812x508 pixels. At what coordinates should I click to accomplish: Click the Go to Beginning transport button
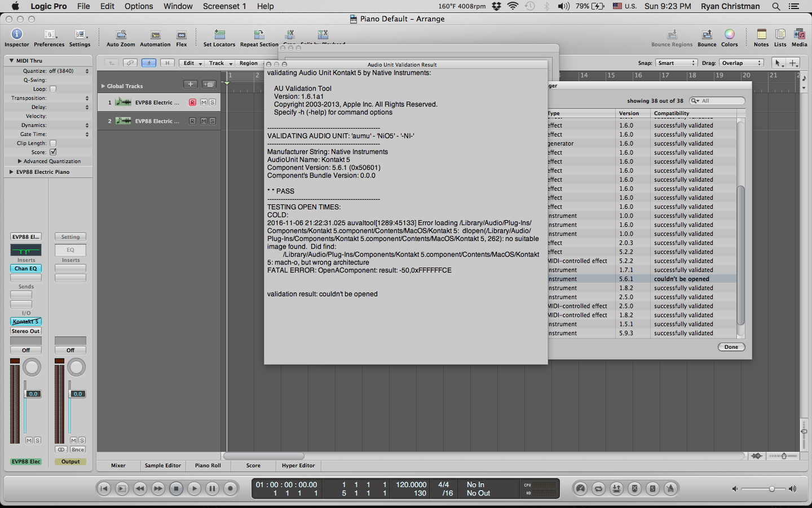(104, 489)
